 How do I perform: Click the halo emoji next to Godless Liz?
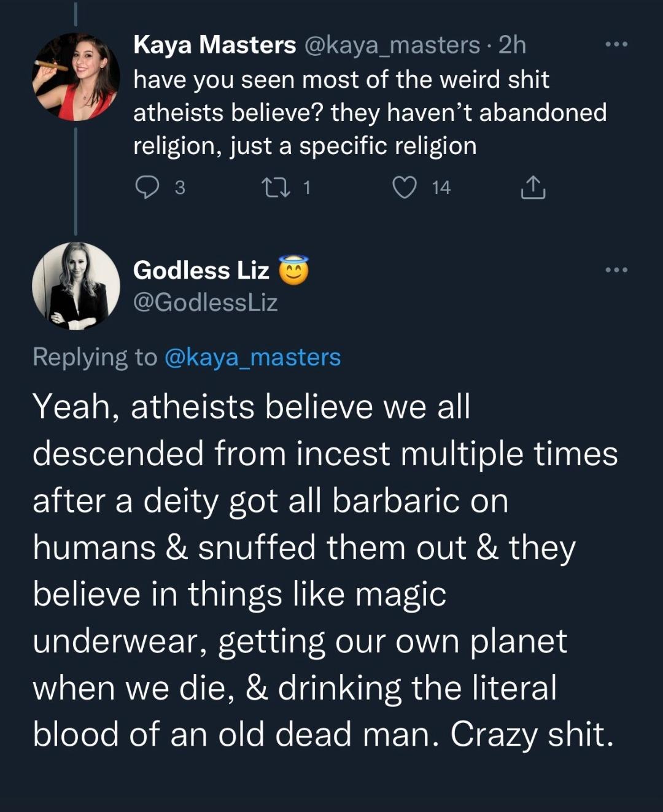tap(294, 270)
